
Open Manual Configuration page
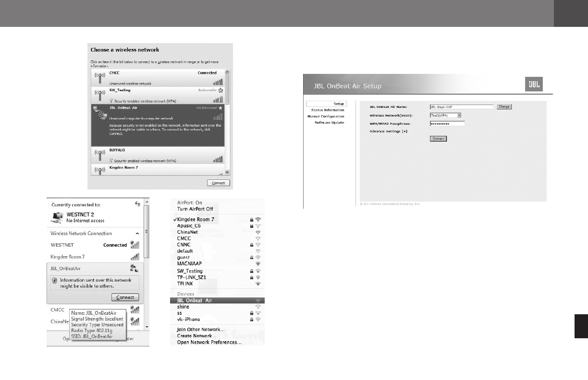[x=326, y=116]
